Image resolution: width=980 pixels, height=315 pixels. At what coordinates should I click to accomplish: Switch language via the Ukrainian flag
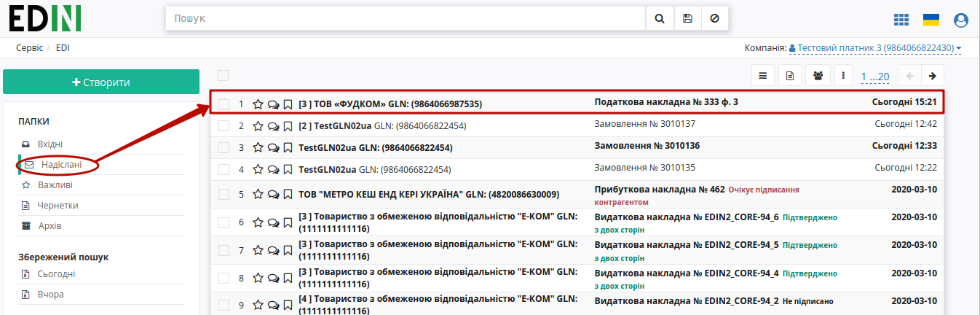930,20
